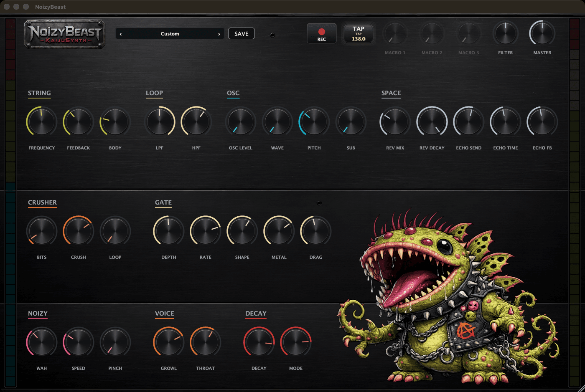Click the Gate DEPTH knob
Screen dimensions: 585x392
[x=169, y=231]
